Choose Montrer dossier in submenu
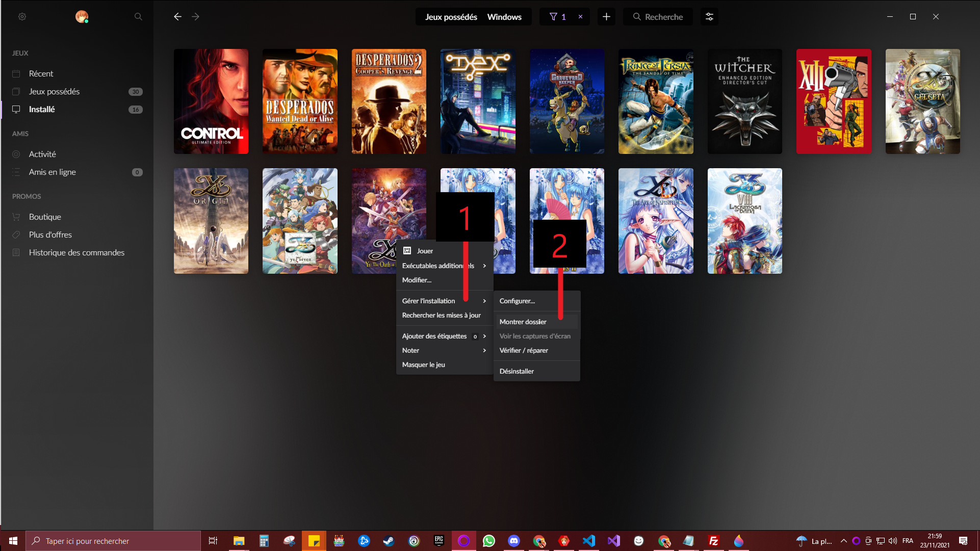The image size is (980, 551). [x=523, y=322]
